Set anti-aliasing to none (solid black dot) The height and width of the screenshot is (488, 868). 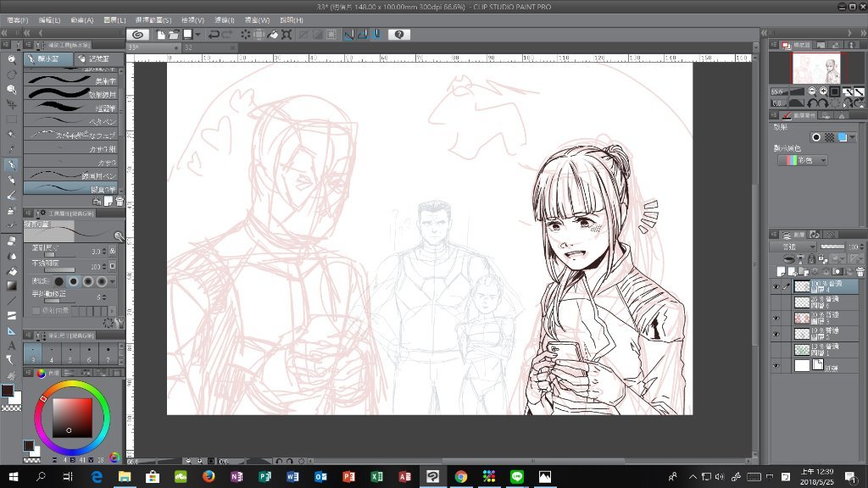(x=58, y=281)
